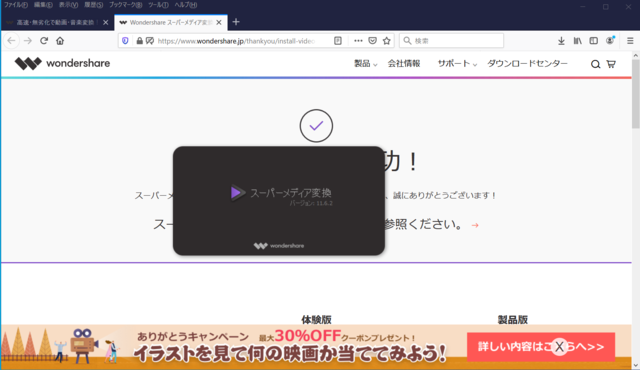Screen dimensions: 640x370
Task: Open the ツール menu
Action: pos(158,5)
